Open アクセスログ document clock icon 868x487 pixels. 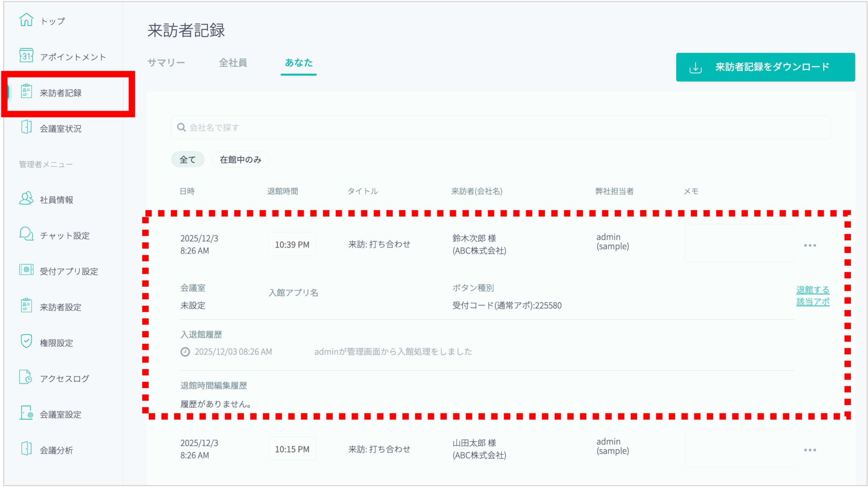[x=26, y=377]
